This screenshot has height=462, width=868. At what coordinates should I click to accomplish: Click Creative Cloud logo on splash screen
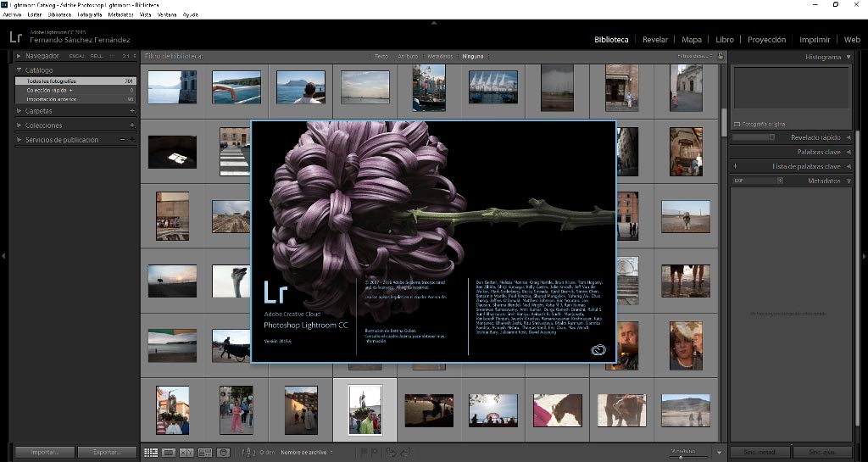point(598,350)
